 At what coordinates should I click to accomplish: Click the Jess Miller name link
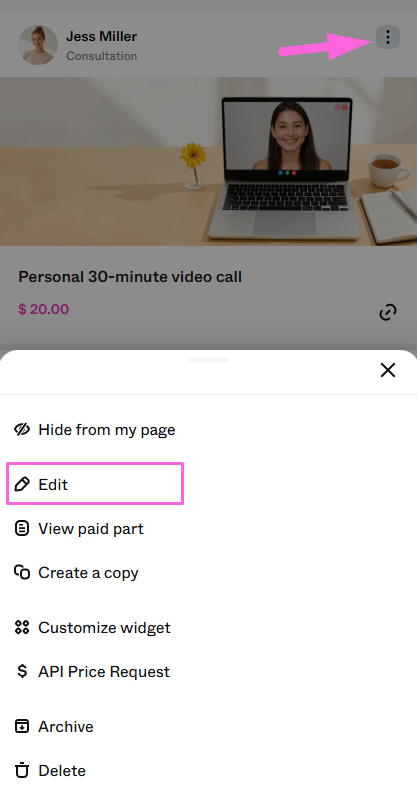click(101, 36)
